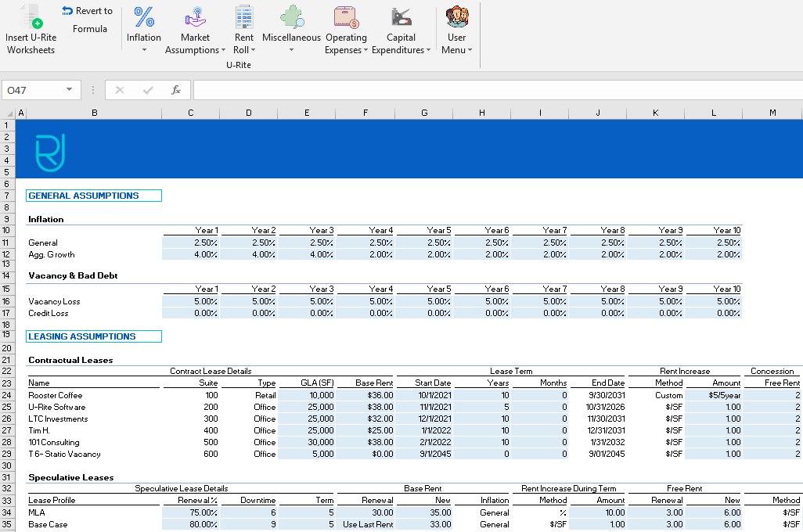
Task: Click the Capital Expenditures icon
Action: 401,16
